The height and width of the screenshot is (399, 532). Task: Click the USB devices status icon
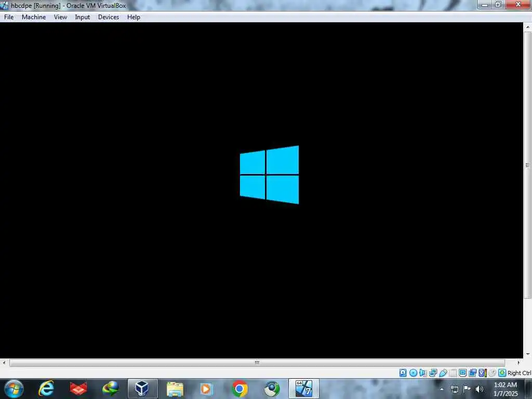point(443,373)
